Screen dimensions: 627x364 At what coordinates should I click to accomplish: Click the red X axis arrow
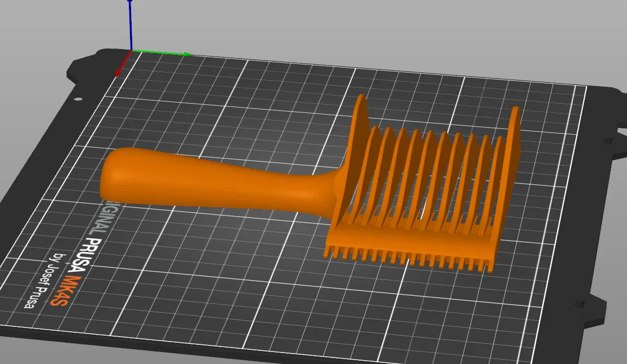pyautogui.click(x=123, y=63)
